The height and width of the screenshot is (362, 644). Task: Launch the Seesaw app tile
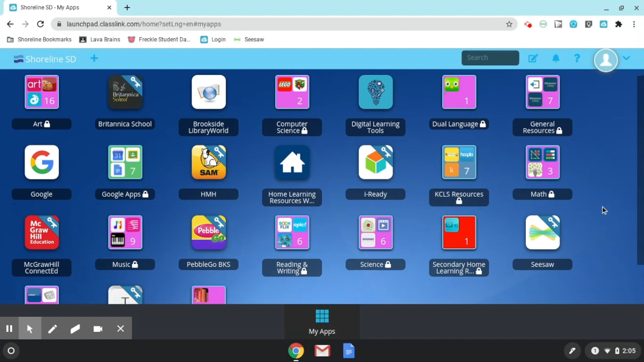543,232
